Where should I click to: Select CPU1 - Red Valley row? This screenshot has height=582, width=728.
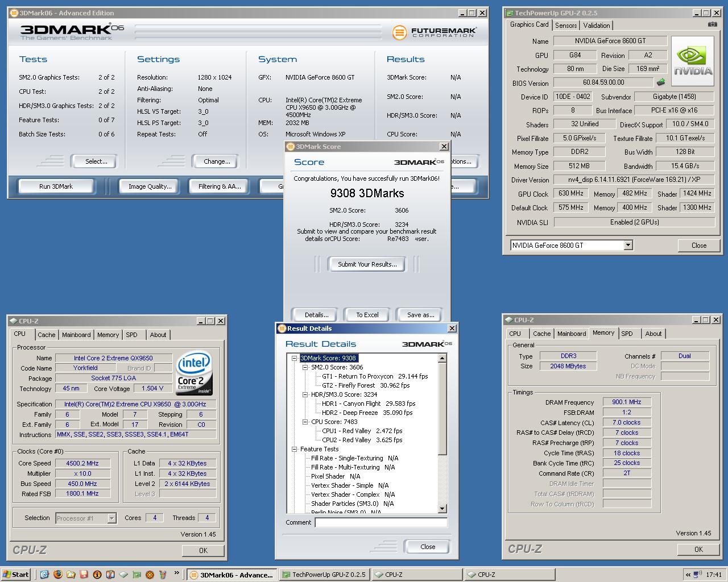362,431
